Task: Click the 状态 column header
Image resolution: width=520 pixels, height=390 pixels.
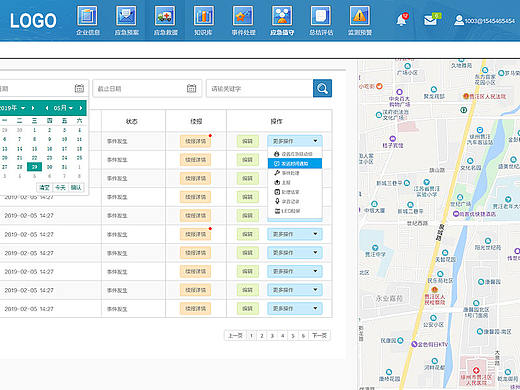Action: click(x=131, y=121)
